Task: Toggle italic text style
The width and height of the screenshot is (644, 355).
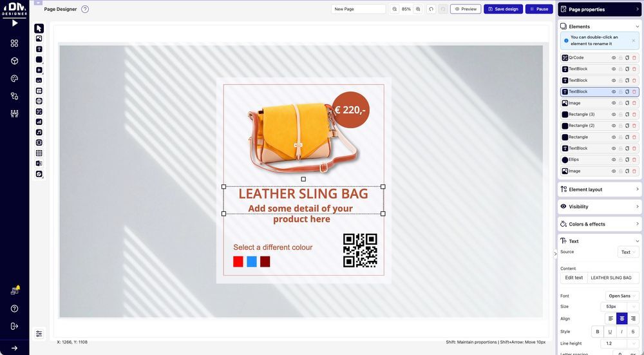Action: [621, 332]
